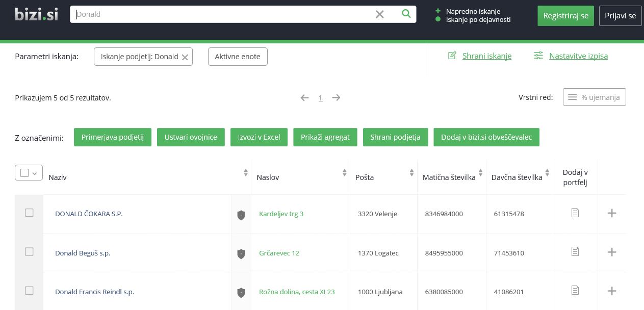Expand DONALD ČOKARA row with plus icon

pos(612,213)
